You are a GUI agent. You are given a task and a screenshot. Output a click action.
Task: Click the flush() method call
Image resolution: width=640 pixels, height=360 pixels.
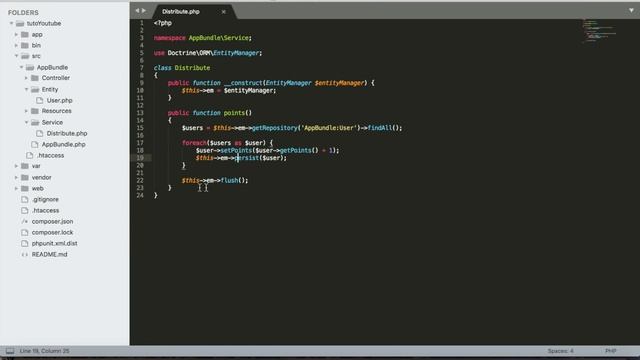click(234, 180)
